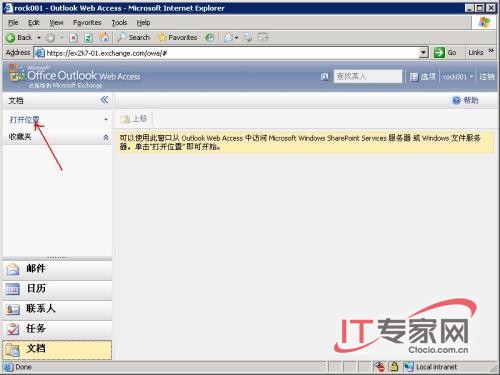Click the 打开位置 link
This screenshot has width=500, height=375.
[24, 120]
